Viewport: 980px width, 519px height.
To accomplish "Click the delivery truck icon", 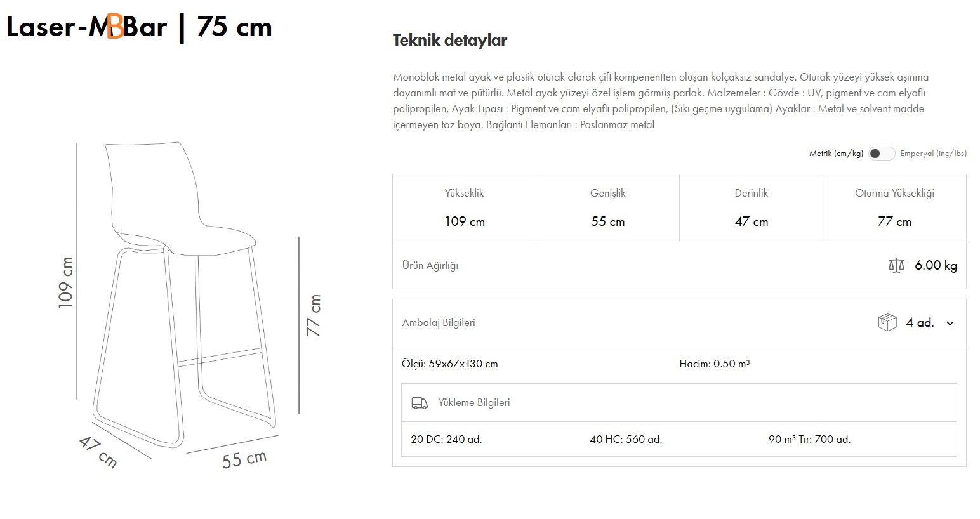I will (x=420, y=403).
